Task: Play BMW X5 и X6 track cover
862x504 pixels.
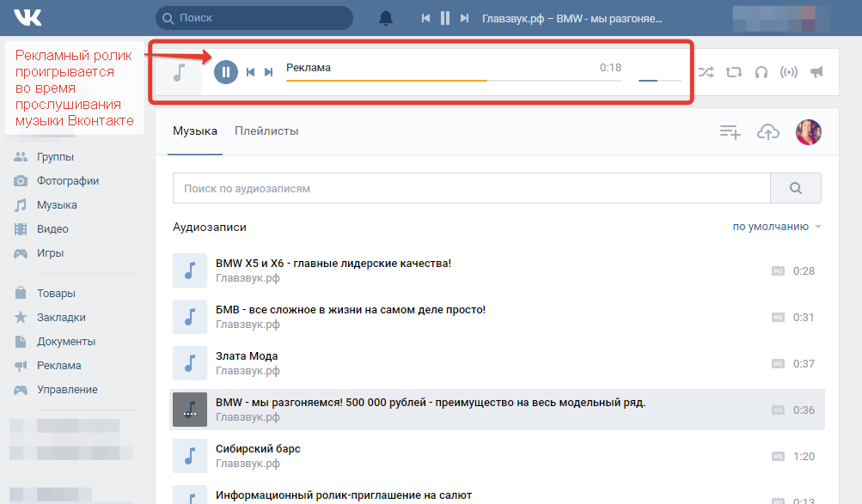Action: click(190, 270)
